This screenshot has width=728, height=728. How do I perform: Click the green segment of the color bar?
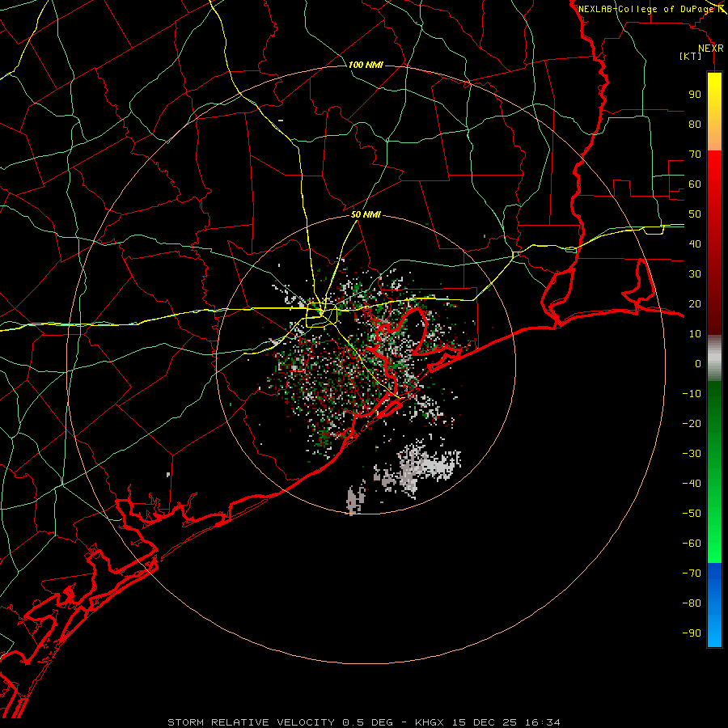click(714, 472)
